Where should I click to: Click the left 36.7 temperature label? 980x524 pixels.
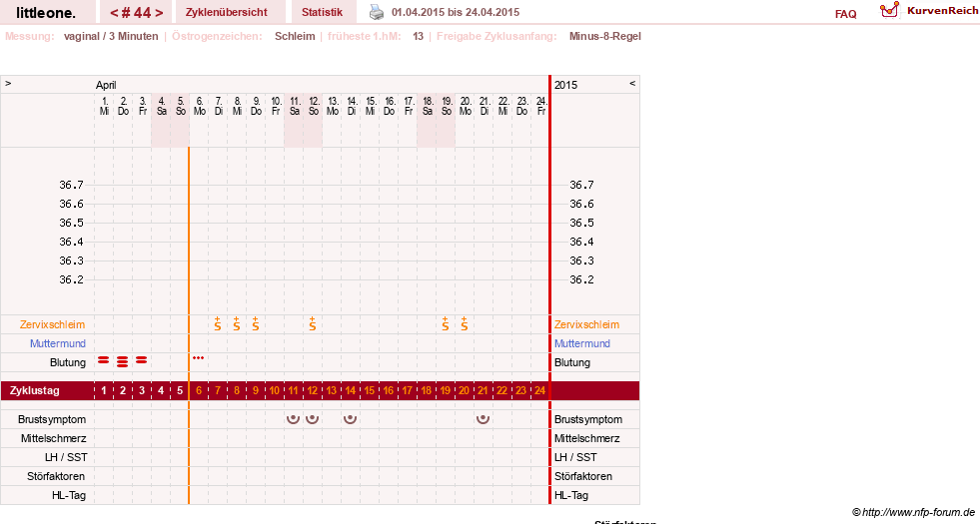71,185
